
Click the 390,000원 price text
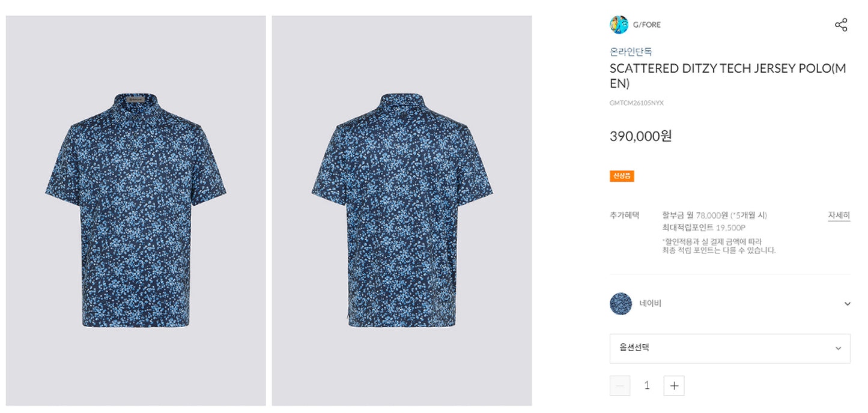click(640, 136)
